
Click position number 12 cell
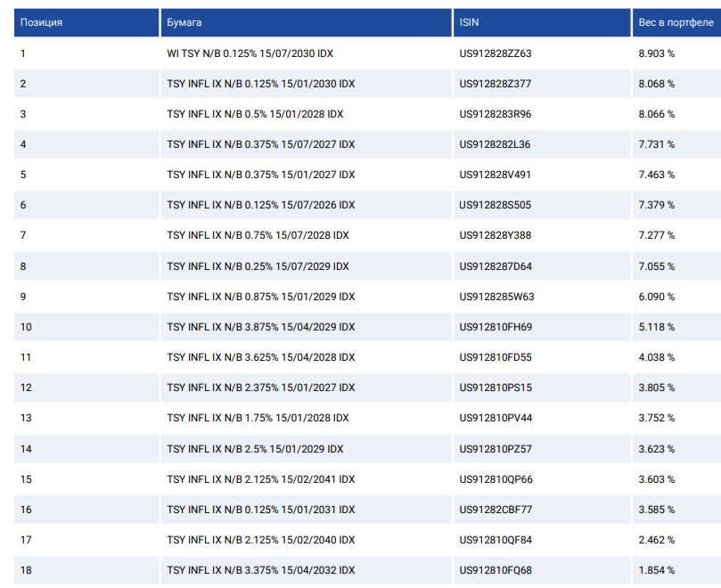[26, 388]
